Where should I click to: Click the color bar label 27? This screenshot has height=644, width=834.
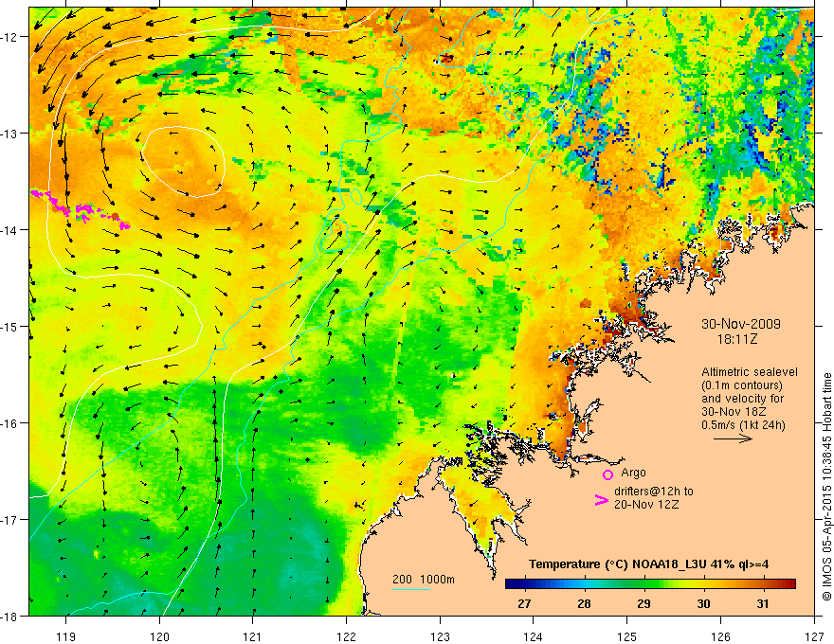(524, 603)
